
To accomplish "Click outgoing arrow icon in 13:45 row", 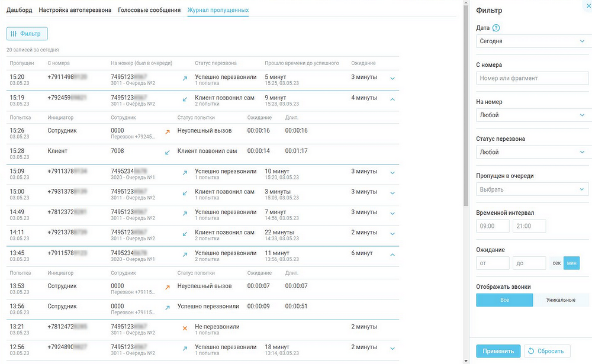I will coord(185,255).
